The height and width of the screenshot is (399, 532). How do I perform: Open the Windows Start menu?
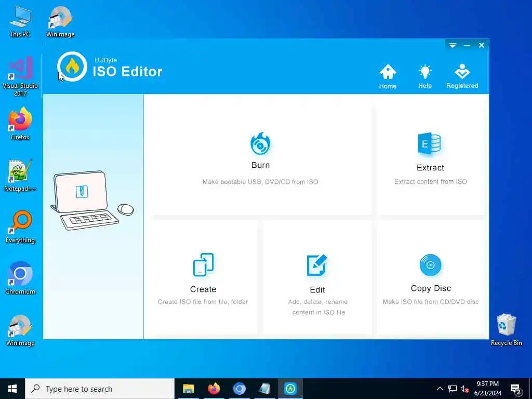pyautogui.click(x=12, y=389)
